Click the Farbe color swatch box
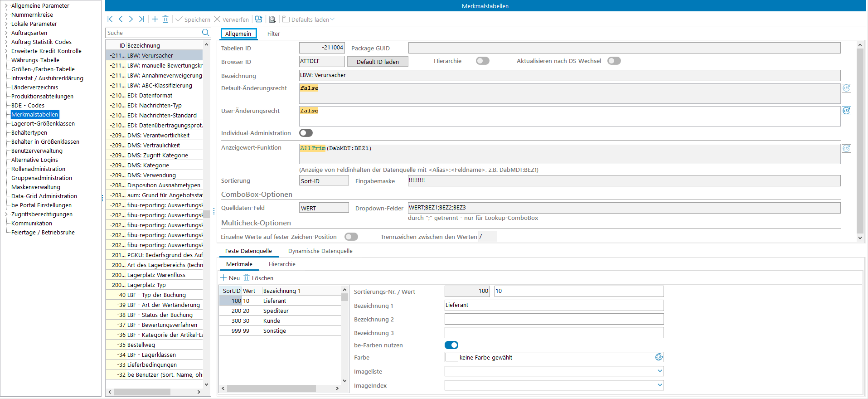This screenshot has width=868, height=399. coord(451,357)
